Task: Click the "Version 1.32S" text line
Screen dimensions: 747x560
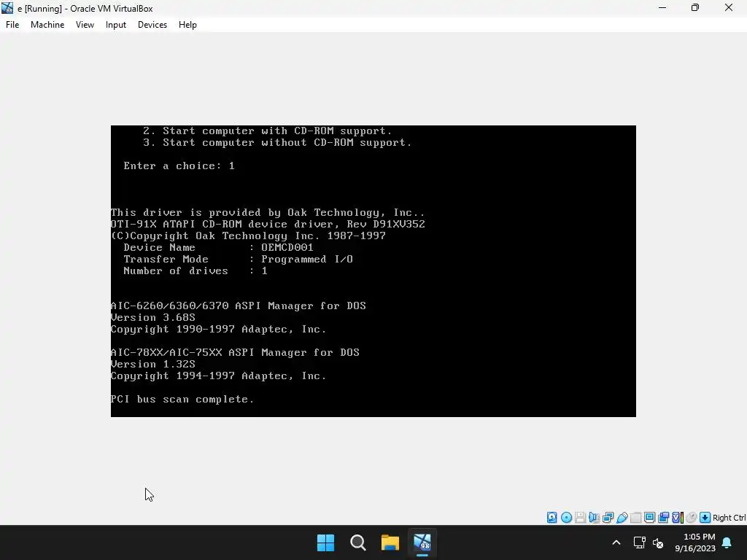Action: tap(153, 365)
